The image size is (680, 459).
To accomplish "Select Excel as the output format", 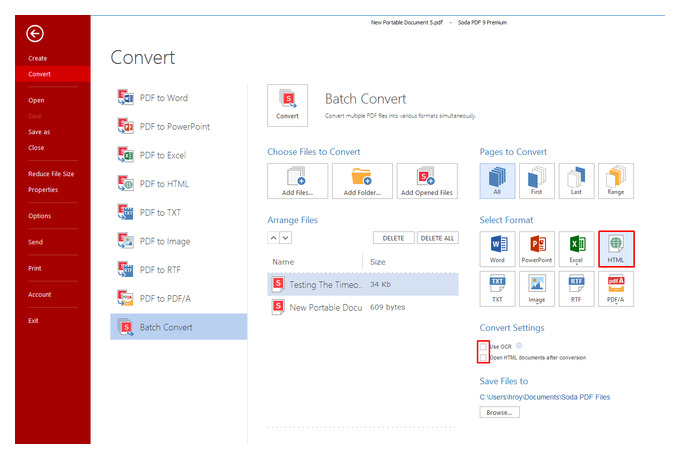I will tap(576, 249).
